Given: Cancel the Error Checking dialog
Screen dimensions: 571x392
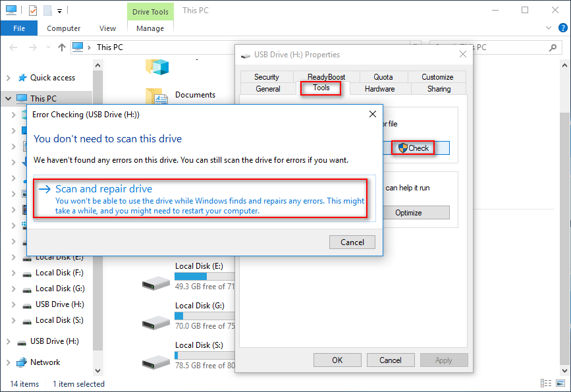Looking at the screenshot, I should pyautogui.click(x=352, y=242).
